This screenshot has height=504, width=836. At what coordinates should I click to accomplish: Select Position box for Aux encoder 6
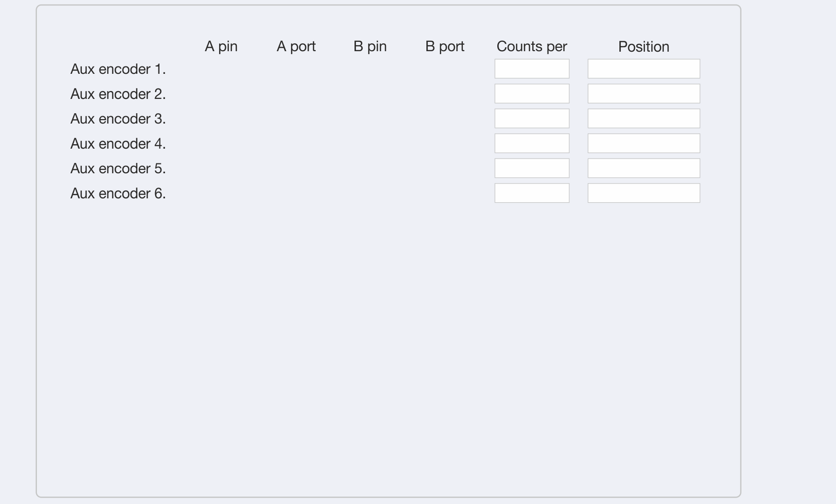[x=643, y=193]
